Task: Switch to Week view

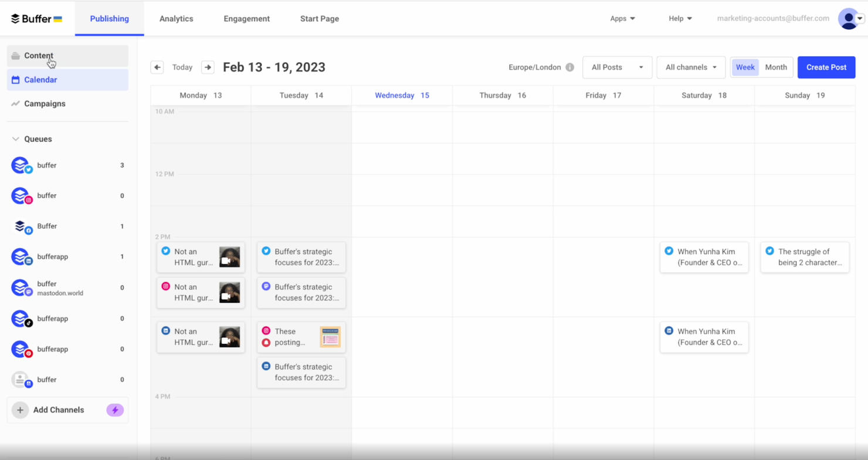Action: coord(745,67)
